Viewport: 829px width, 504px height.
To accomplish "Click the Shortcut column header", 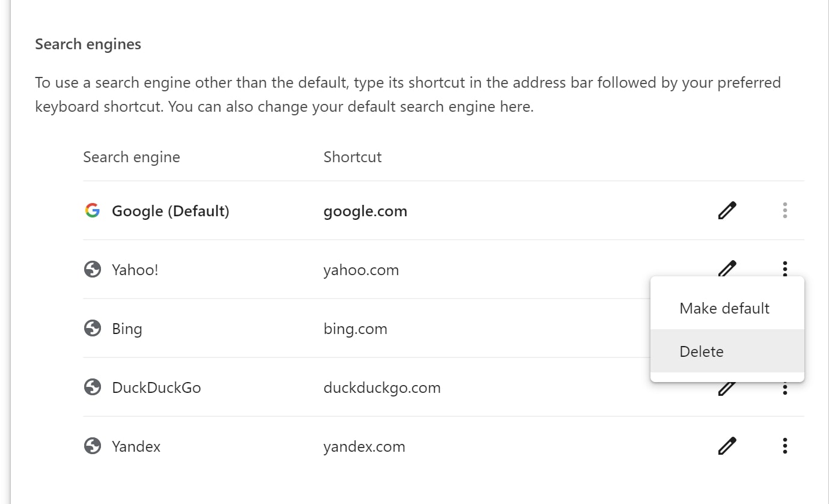I will pyautogui.click(x=352, y=157).
